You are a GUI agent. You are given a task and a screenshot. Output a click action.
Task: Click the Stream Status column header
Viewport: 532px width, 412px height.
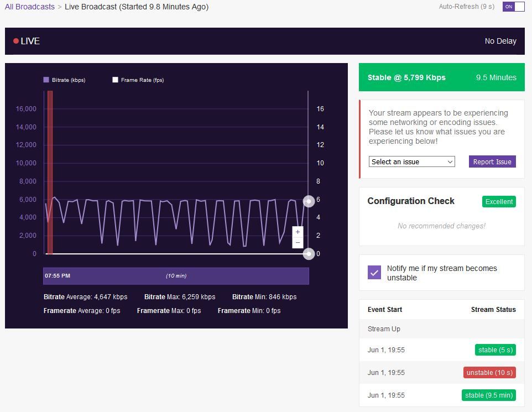(493, 310)
